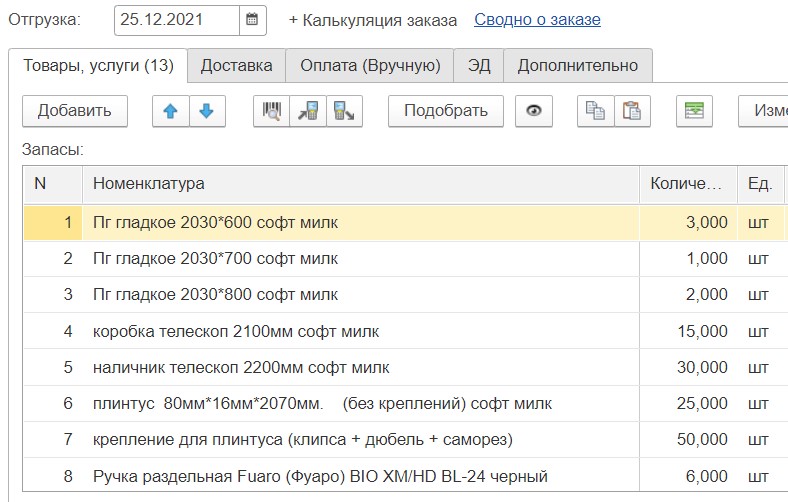The width and height of the screenshot is (788, 502).
Task: Toggle the eye visibility button
Action: click(x=534, y=111)
